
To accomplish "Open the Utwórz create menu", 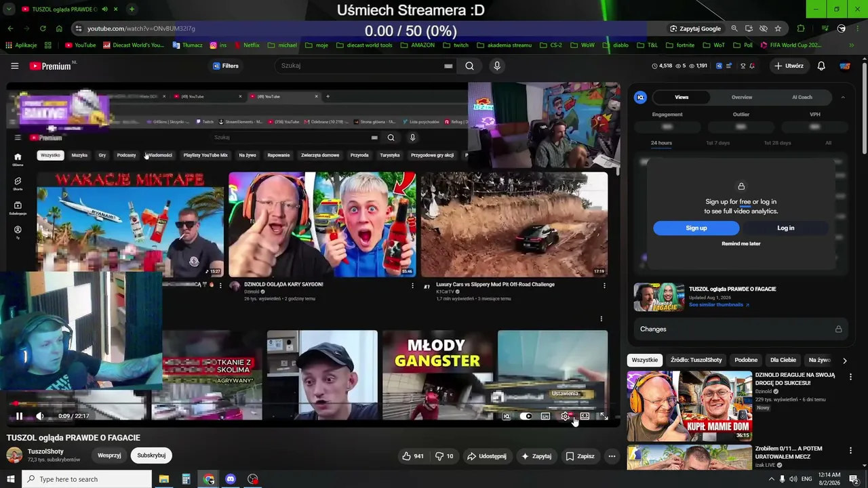I will pos(789,66).
